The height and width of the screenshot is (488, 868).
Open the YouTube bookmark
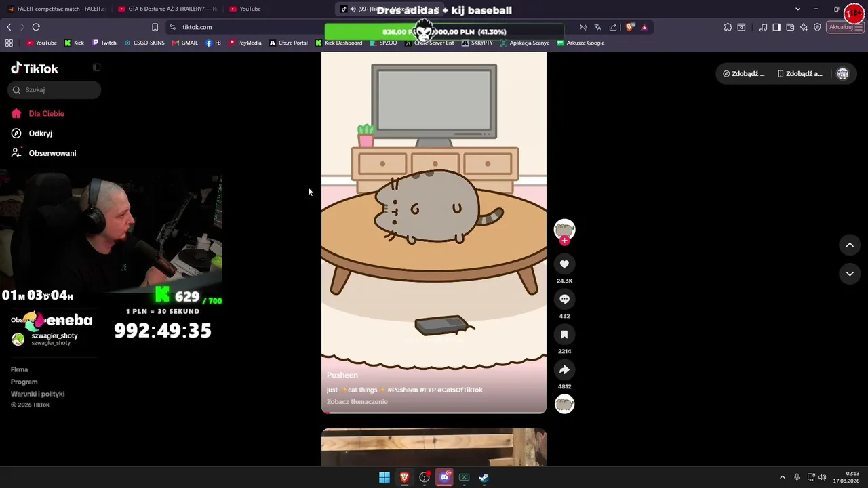(41, 43)
